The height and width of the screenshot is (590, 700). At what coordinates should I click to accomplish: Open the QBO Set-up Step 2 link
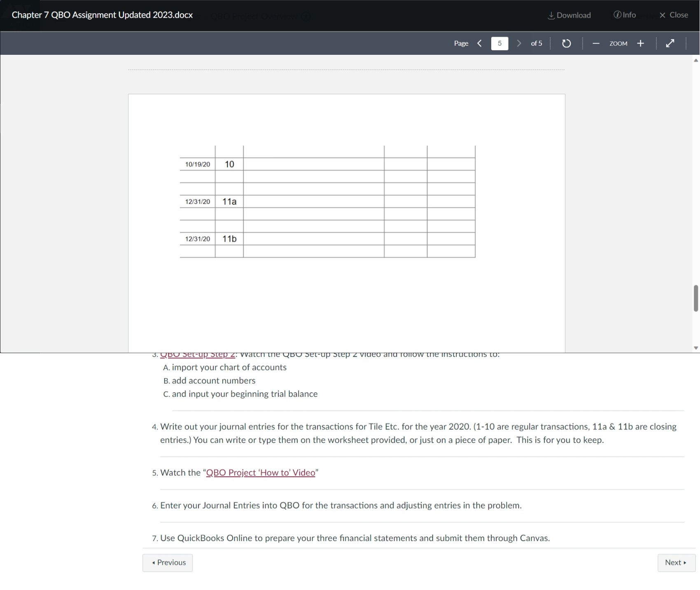(x=197, y=354)
